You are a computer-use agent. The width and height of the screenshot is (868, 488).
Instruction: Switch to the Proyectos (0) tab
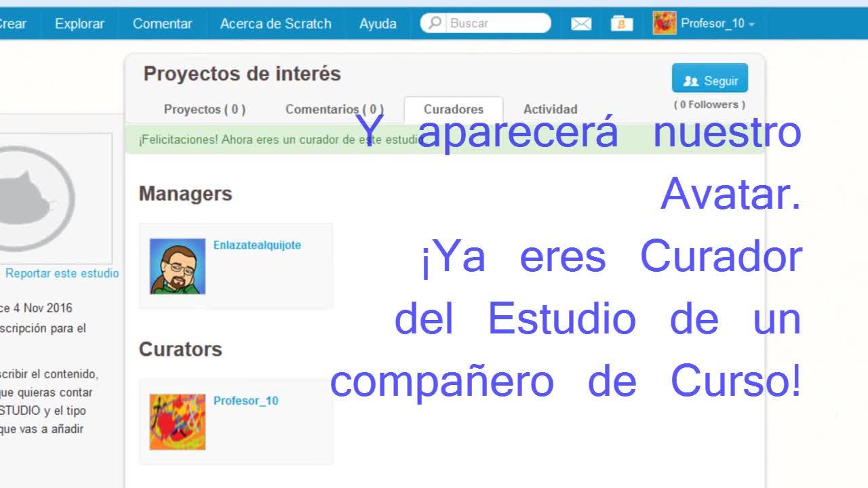pos(205,109)
